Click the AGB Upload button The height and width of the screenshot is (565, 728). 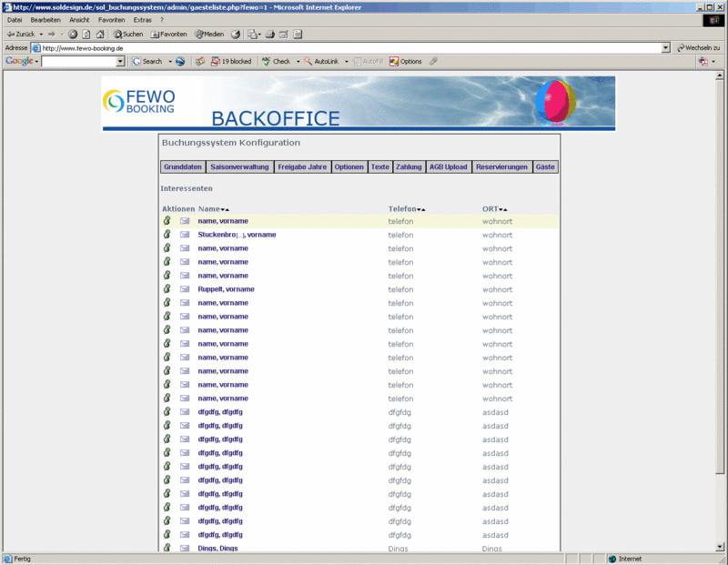point(448,167)
